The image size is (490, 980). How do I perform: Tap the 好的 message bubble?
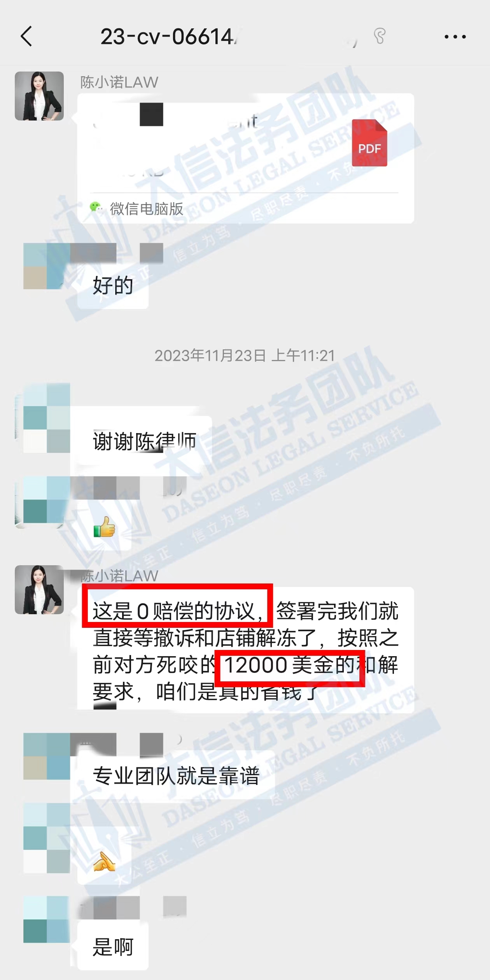113,286
